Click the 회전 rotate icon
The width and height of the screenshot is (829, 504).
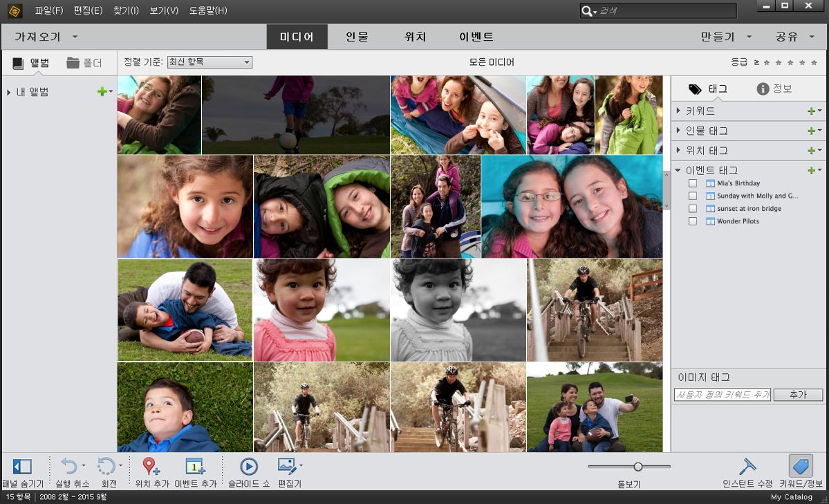pos(106,466)
